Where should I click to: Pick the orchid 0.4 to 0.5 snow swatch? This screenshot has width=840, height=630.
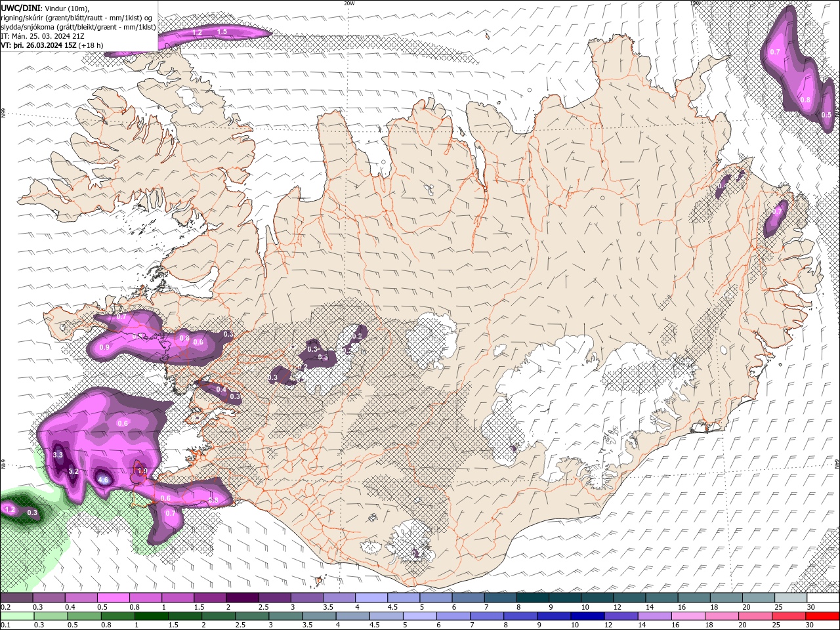coord(81,598)
